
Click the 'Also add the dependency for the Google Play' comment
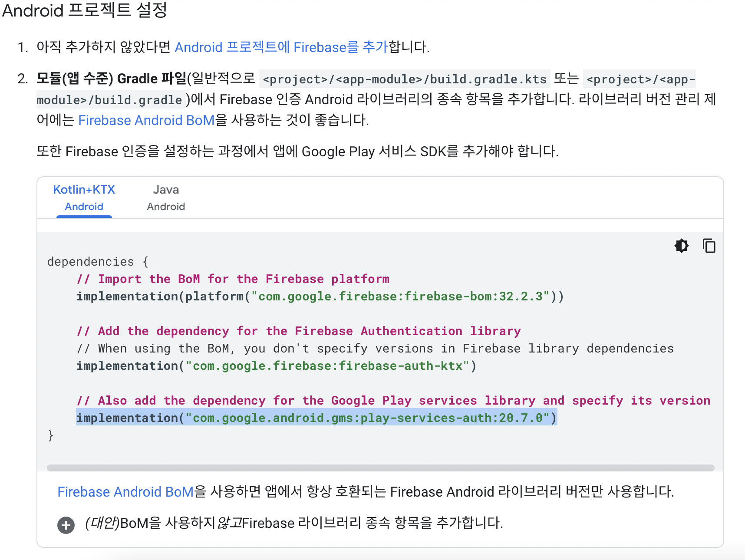(393, 401)
